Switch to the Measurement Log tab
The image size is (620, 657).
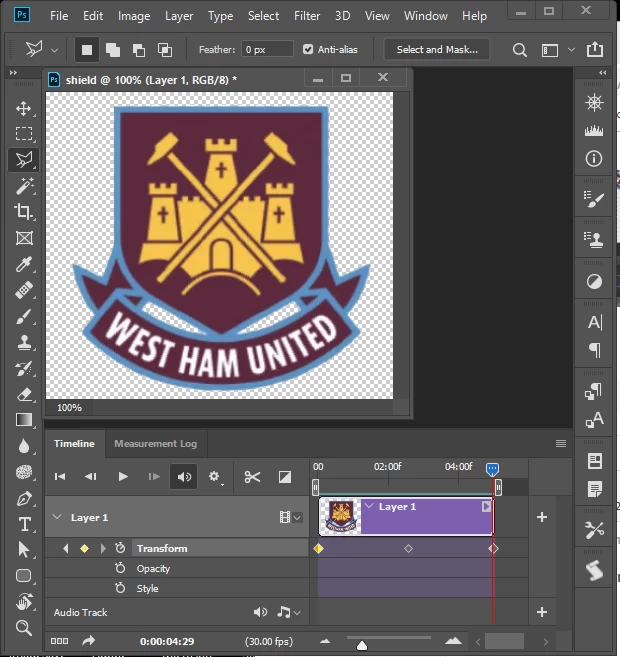(155, 443)
